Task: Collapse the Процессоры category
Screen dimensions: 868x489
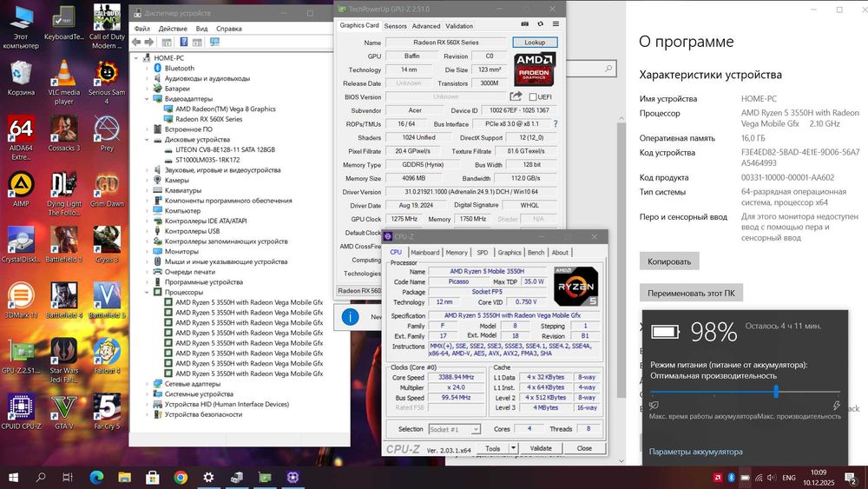Action: click(147, 292)
